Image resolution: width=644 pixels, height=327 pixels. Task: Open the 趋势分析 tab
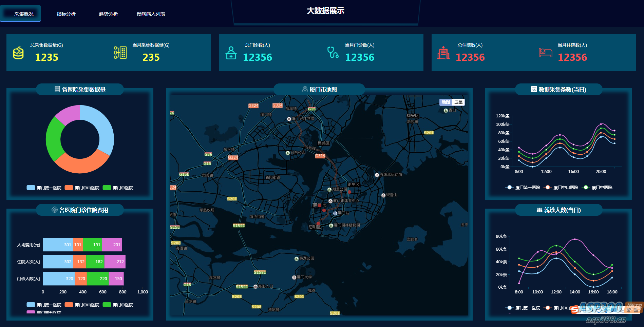click(x=109, y=14)
